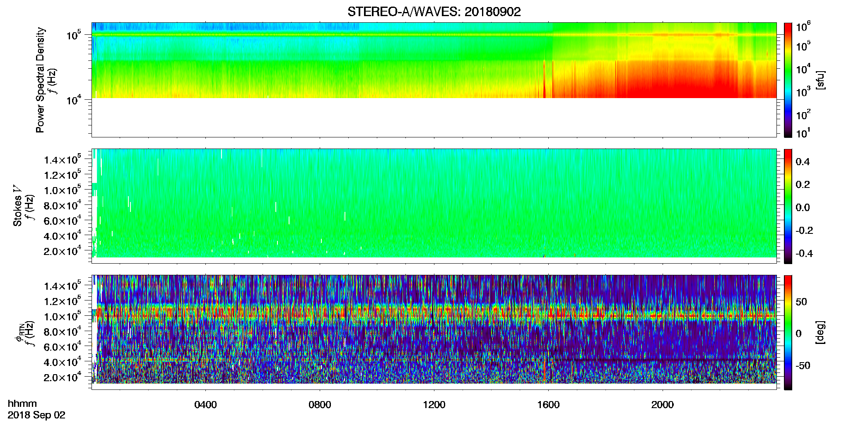Screen dimensions: 868x447
Task: Click the 1200 time axis label
Action: point(434,405)
